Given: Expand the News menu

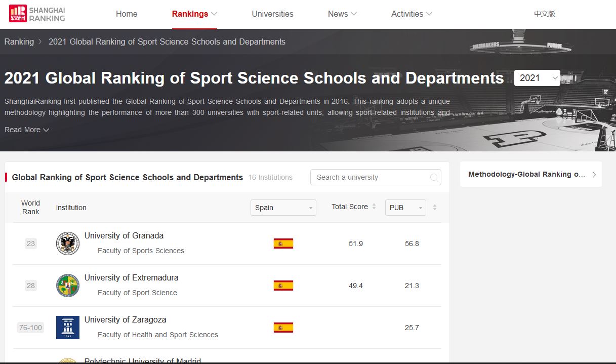Looking at the screenshot, I should [342, 14].
